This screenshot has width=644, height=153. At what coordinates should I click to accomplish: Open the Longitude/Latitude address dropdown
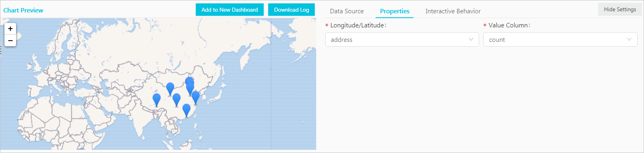[402, 39]
